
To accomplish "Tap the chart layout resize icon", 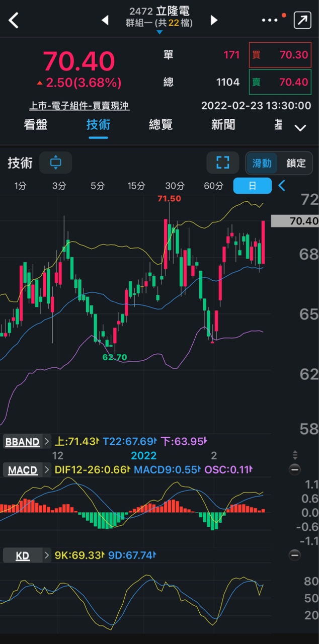I will click(55, 163).
